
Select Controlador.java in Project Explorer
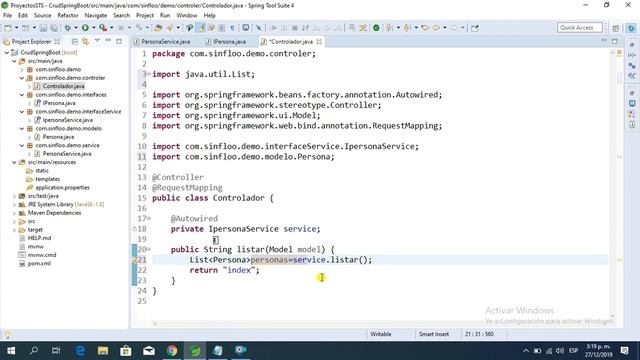click(64, 86)
